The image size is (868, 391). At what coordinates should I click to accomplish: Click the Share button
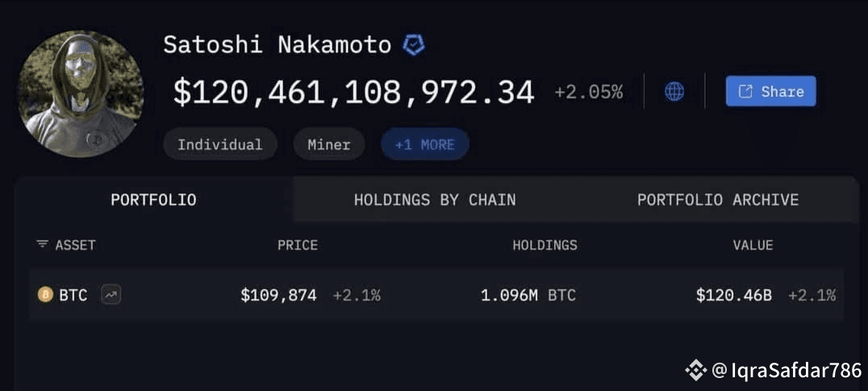point(770,91)
